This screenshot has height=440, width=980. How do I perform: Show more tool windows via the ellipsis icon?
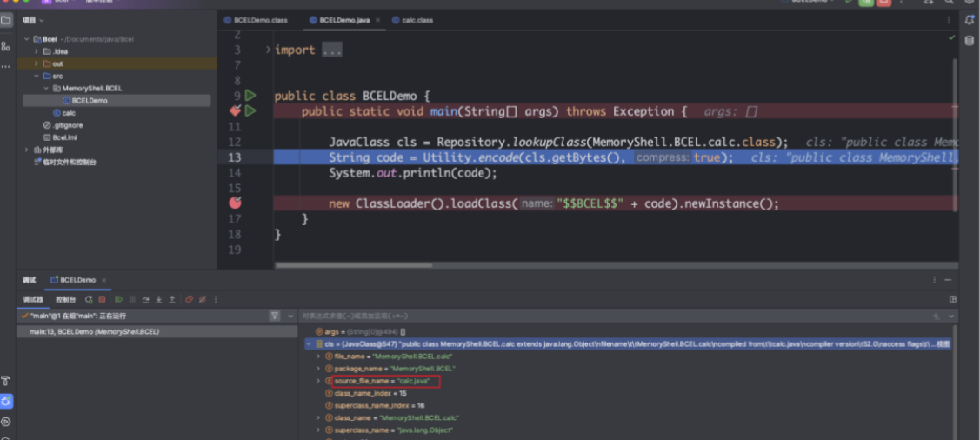pyautogui.click(x=6, y=66)
